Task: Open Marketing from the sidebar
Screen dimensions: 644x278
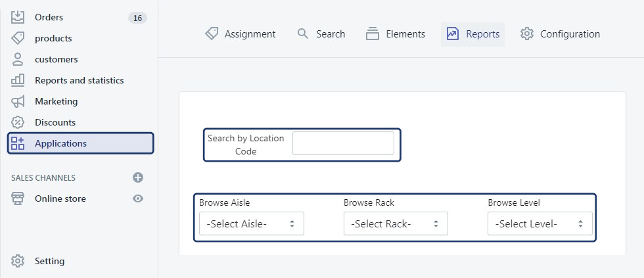Action: tap(56, 101)
